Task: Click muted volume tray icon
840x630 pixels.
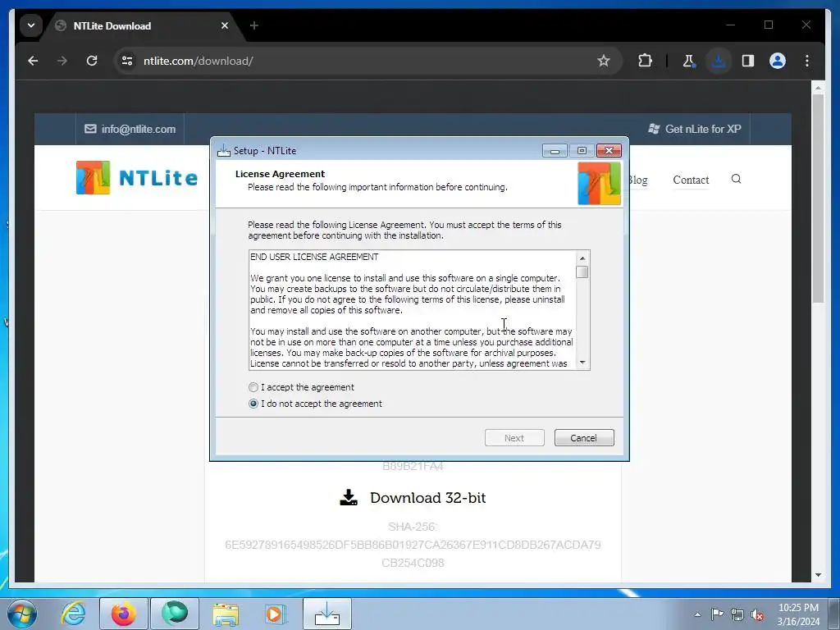Action: click(757, 615)
